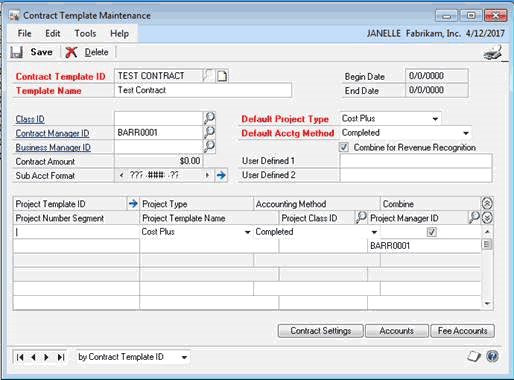The image size is (514, 380).
Task: Click the End Date field
Action: (x=437, y=90)
